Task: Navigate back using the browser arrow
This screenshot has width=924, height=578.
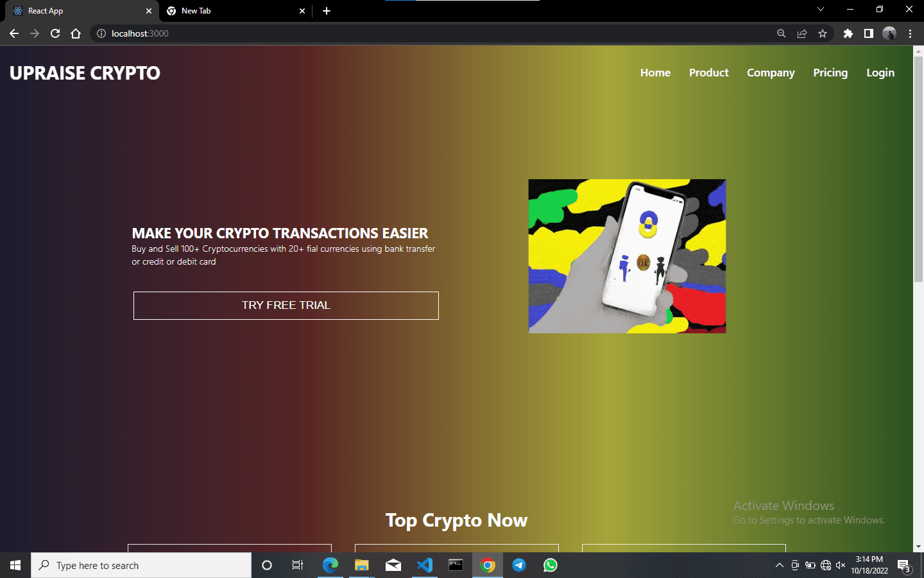Action: (13, 33)
